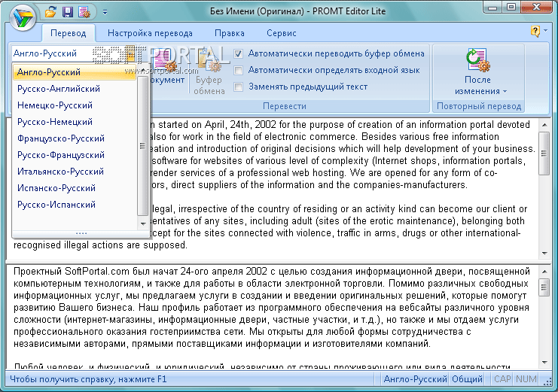This screenshot has height=392, width=558.
Task: Close the PROMT Editor Lite window
Action: pos(537,7)
